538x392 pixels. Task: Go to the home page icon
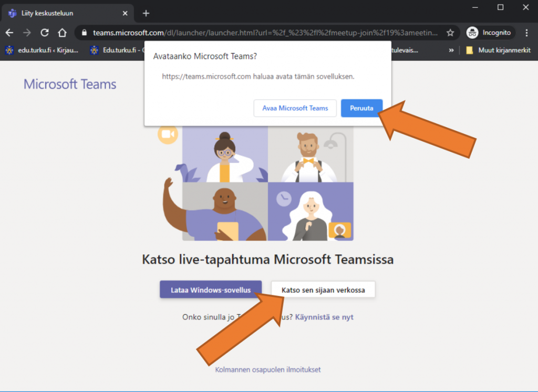(62, 33)
